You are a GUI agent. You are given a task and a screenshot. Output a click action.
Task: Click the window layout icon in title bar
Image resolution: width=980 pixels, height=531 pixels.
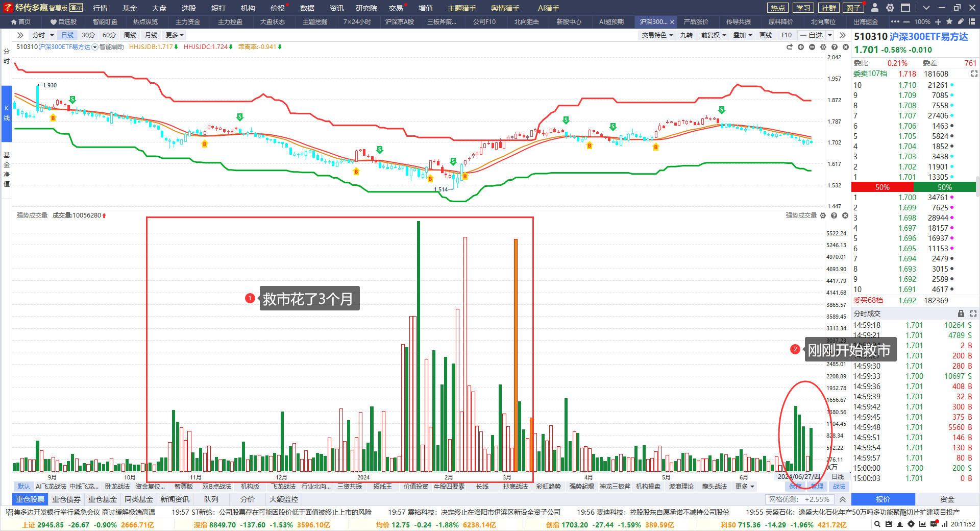(905, 8)
